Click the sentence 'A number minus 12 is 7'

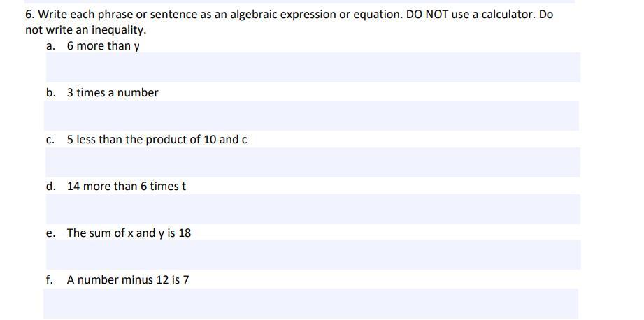click(x=128, y=280)
